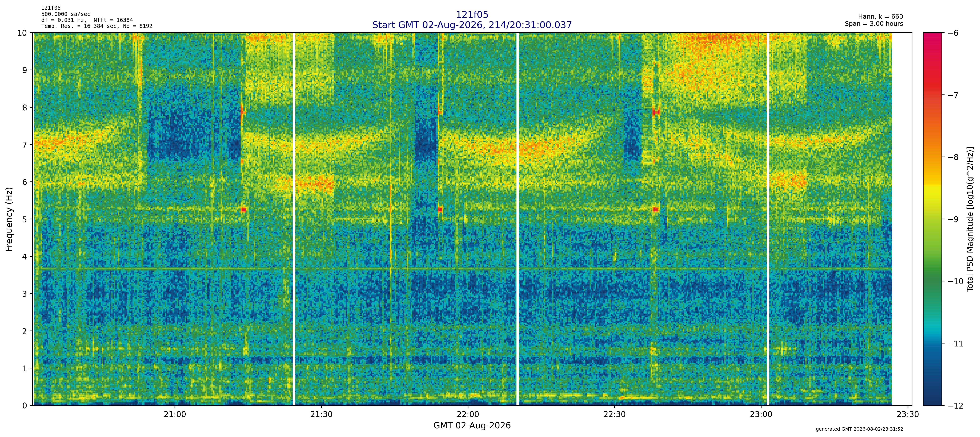Click "Temp. Res. = 16.384 sec, No = 8192" text
The height and width of the screenshot is (437, 980).
[x=97, y=26]
